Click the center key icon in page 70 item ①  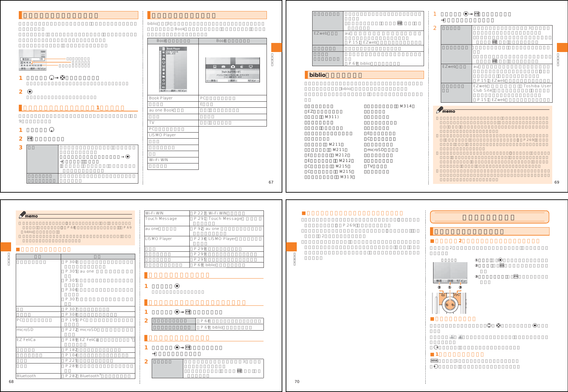point(500,260)
